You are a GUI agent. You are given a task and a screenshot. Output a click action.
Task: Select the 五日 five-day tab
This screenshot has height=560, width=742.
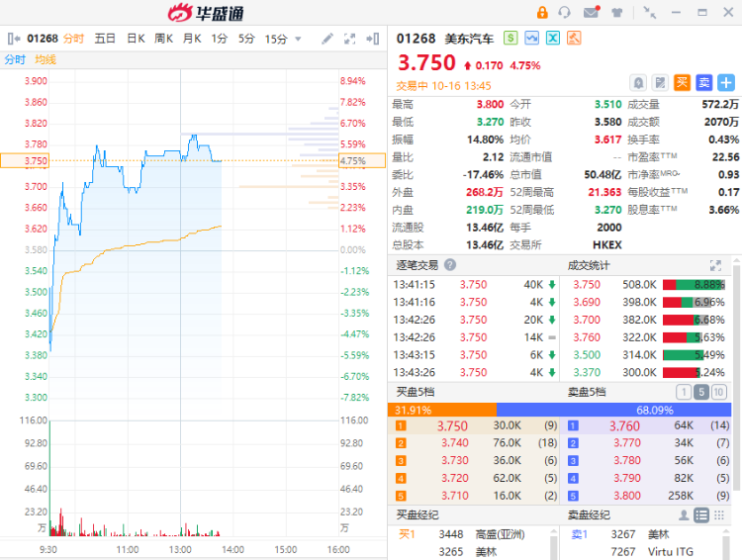tap(105, 39)
